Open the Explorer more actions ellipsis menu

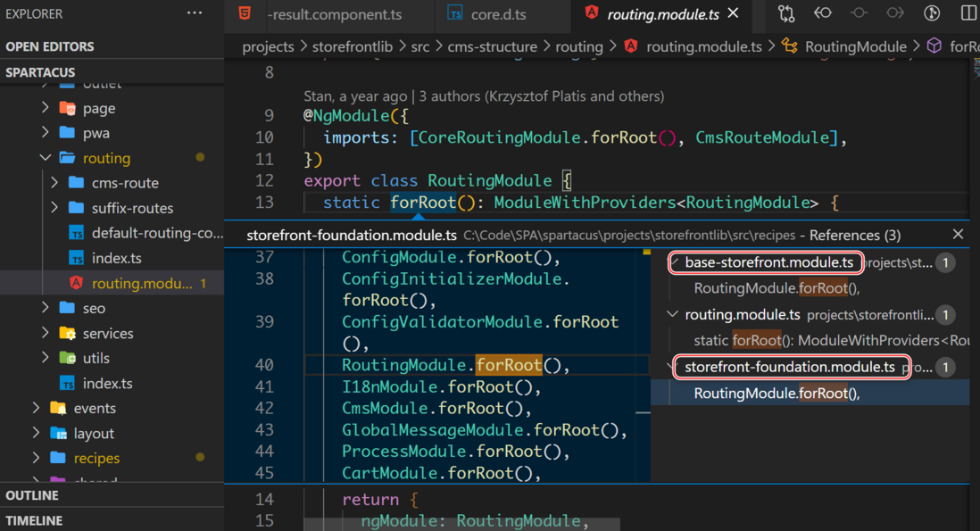(x=195, y=13)
